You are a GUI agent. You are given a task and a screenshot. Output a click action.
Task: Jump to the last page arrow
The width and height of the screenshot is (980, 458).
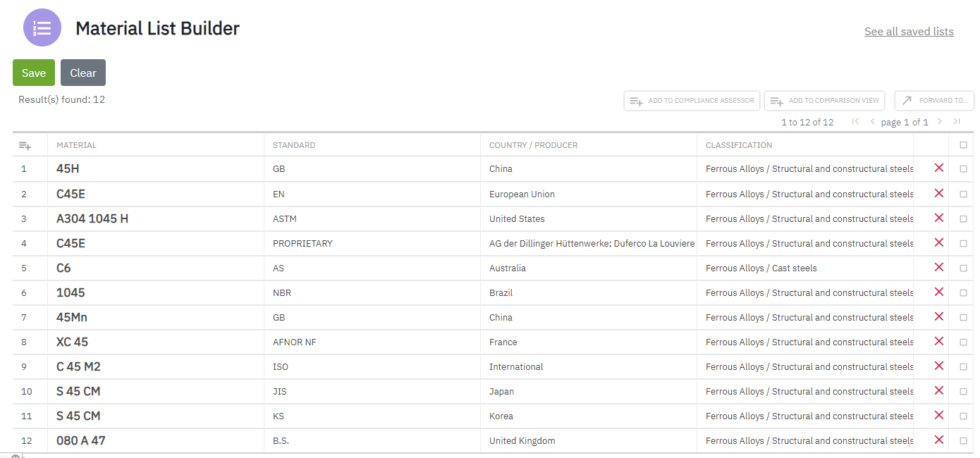point(957,122)
